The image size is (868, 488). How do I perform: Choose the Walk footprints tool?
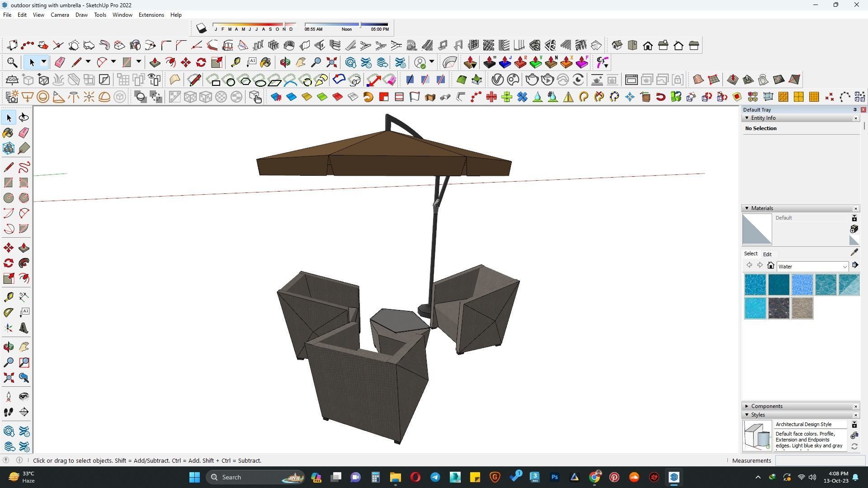(9, 412)
